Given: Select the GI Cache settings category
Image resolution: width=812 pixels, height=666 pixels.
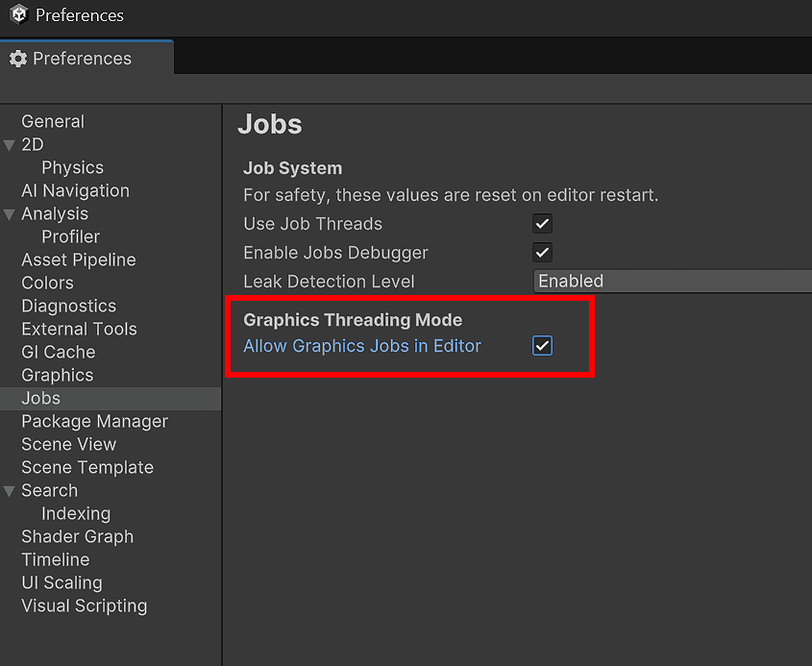Looking at the screenshot, I should (60, 352).
